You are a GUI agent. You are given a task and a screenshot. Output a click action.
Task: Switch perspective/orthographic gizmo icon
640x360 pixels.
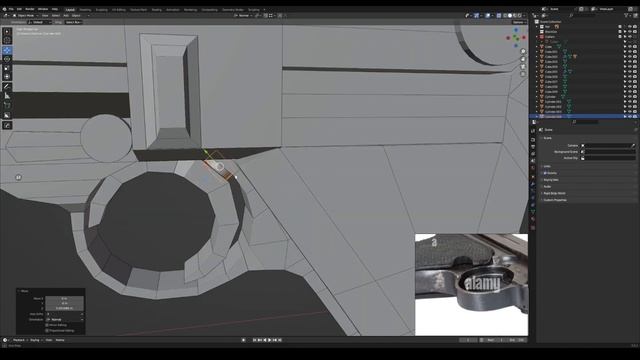coord(523,74)
